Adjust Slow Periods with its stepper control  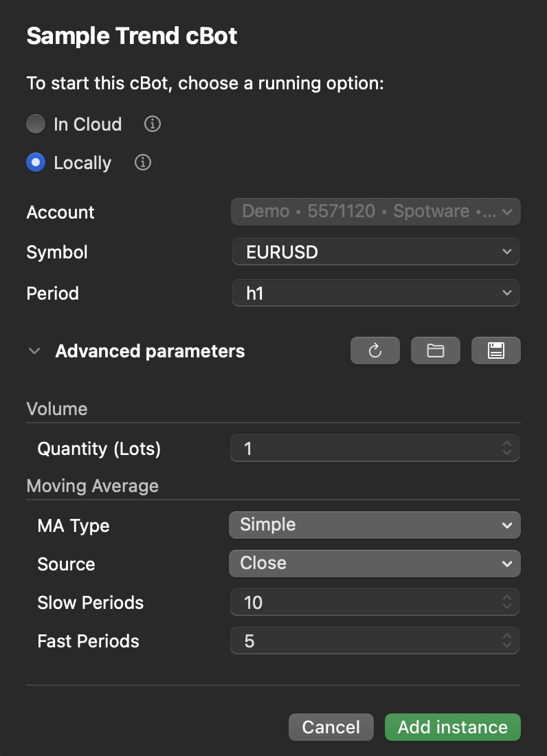point(507,602)
